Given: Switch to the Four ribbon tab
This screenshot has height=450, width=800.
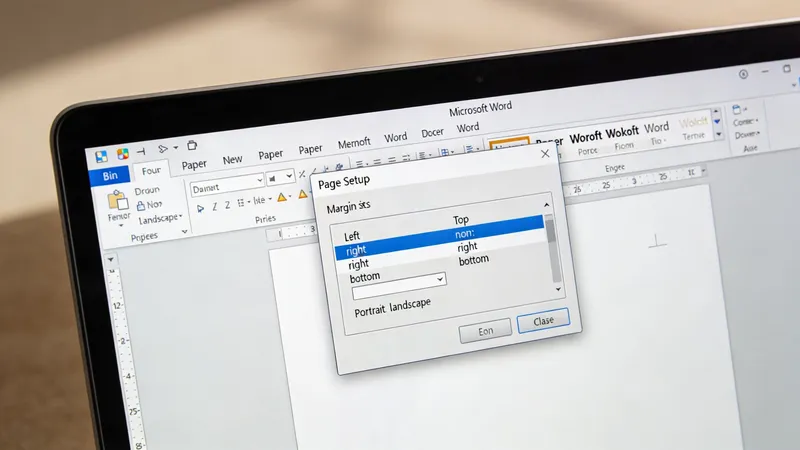Looking at the screenshot, I should point(151,170).
